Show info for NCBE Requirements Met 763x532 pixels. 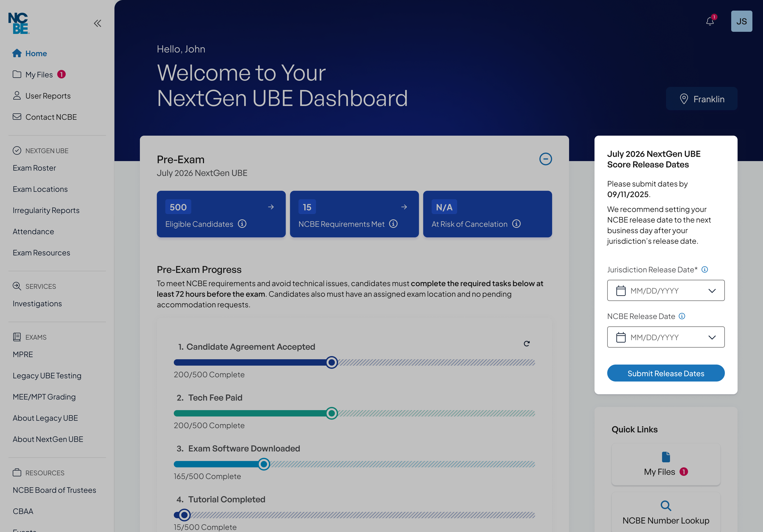coord(393,224)
